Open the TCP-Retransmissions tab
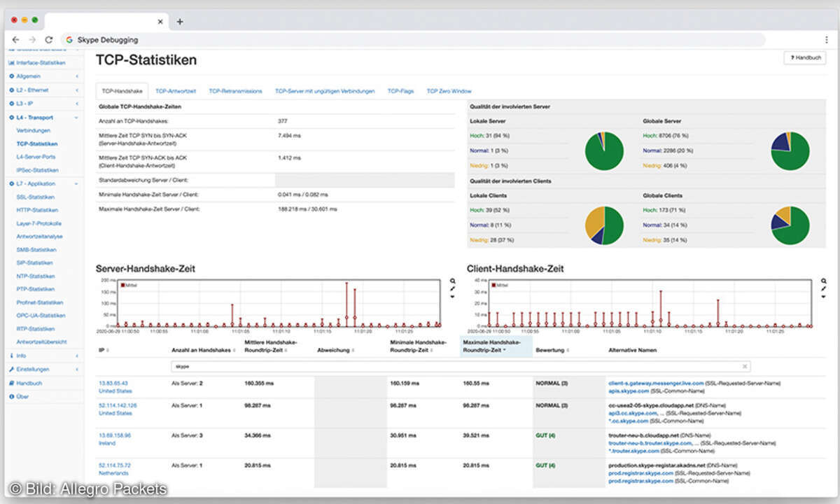 pyautogui.click(x=235, y=91)
